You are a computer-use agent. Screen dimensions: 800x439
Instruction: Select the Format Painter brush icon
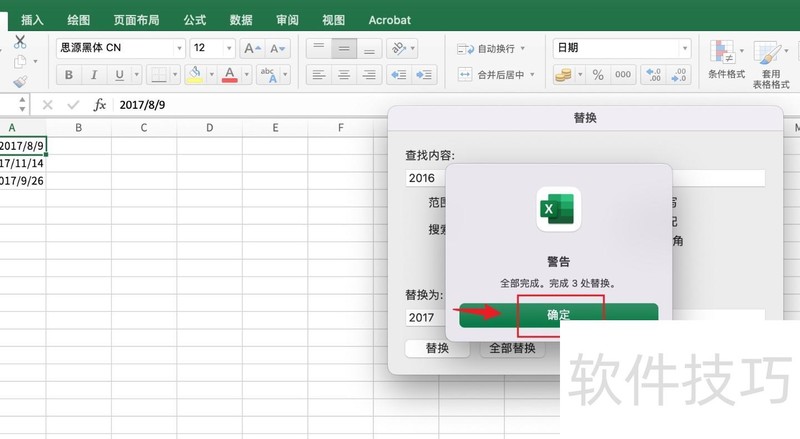tap(20, 84)
